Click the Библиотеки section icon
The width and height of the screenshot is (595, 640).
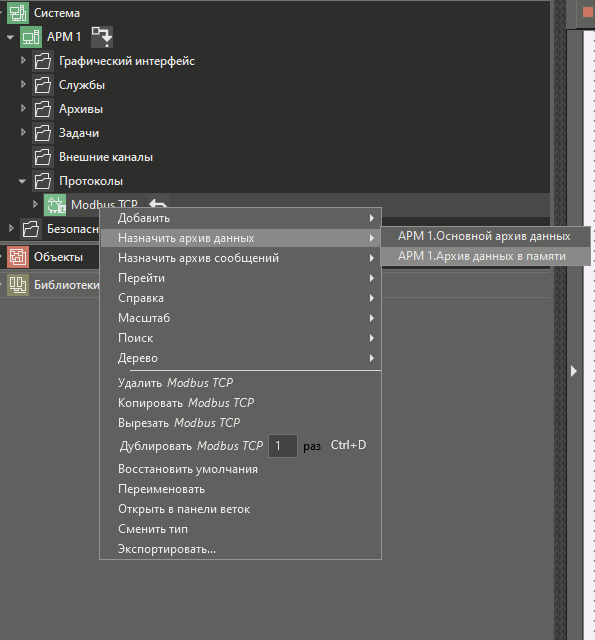(18, 285)
